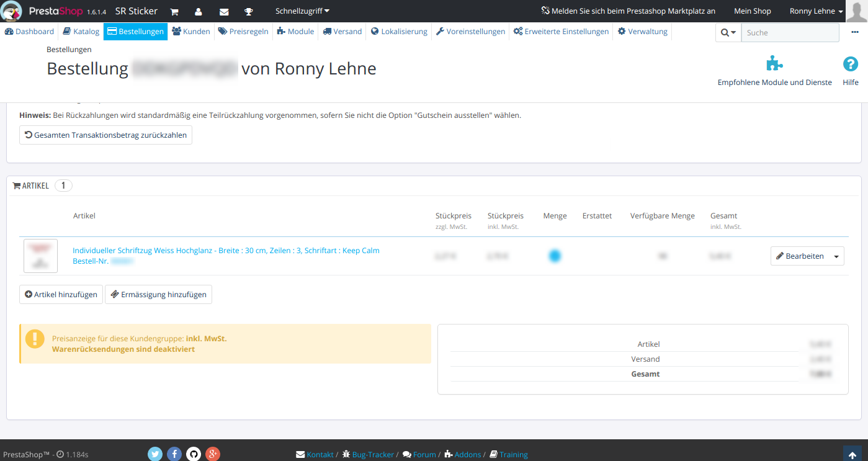Viewport: 868px width, 461px height.
Task: Open the Voreinstellungen menu
Action: 471,32
